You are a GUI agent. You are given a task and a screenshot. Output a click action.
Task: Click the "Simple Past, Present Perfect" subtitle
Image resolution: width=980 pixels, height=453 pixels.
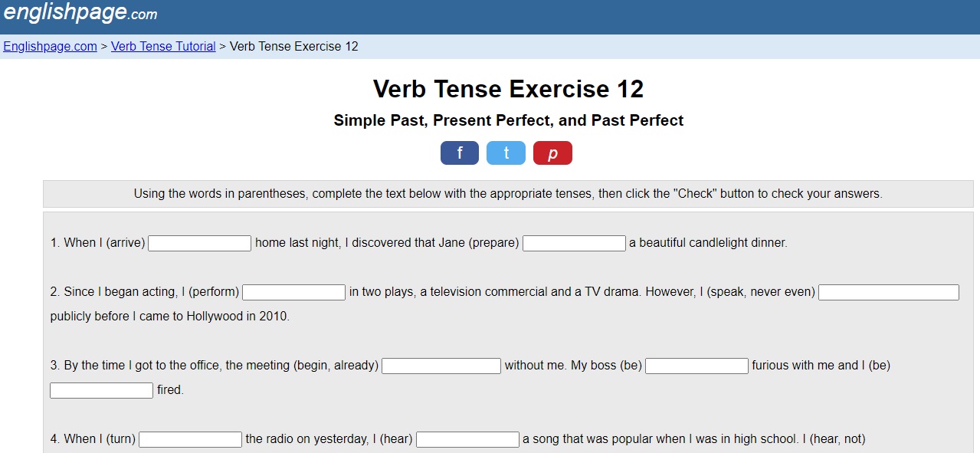tap(508, 120)
